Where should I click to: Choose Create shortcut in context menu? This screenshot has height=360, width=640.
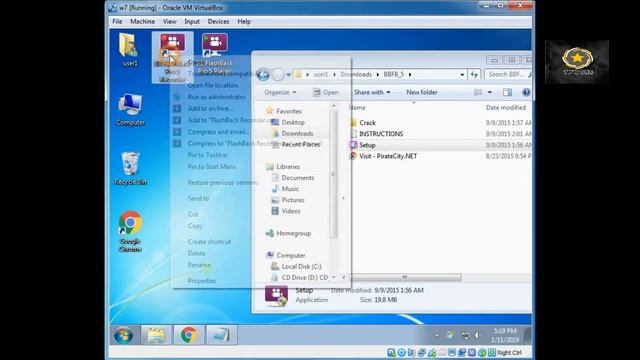click(209, 242)
